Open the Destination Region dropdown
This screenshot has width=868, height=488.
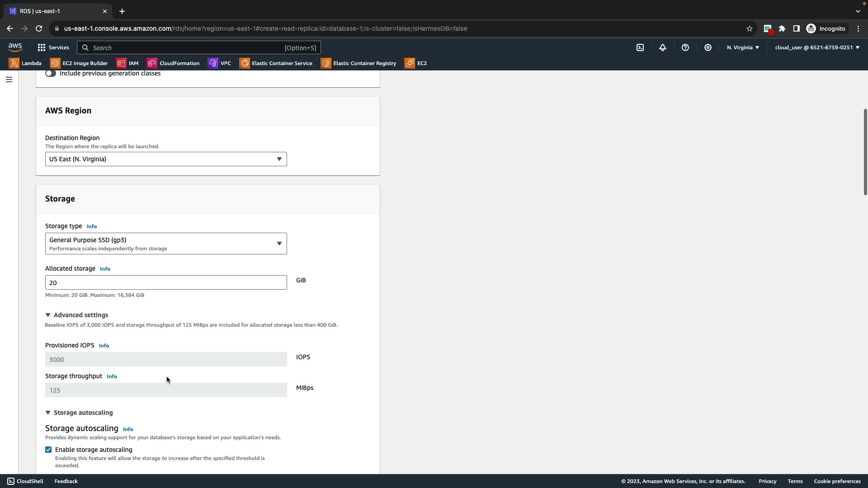(165, 159)
